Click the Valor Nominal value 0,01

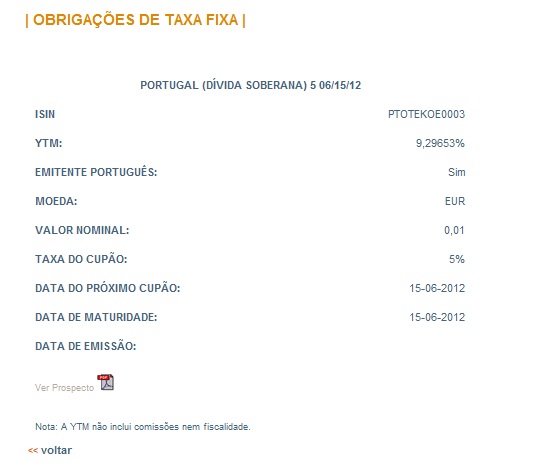point(454,230)
